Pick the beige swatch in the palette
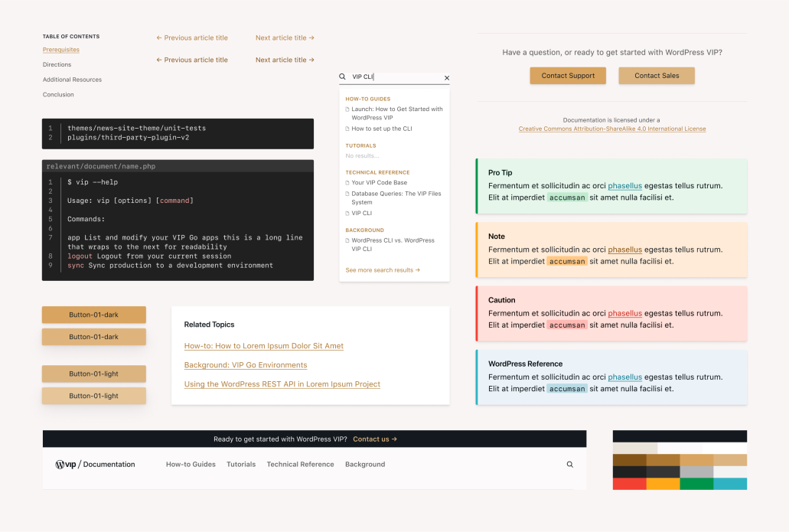The image size is (789, 532). 635,448
